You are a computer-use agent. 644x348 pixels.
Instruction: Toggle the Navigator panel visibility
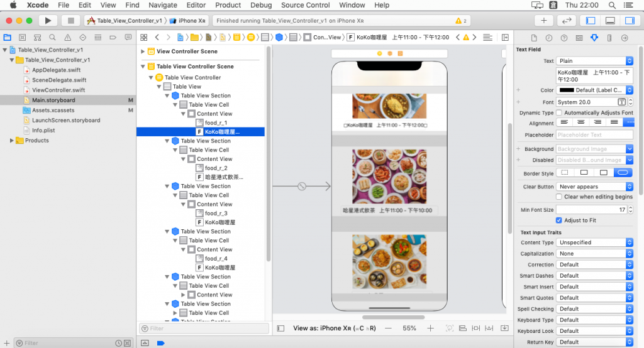coord(591,21)
